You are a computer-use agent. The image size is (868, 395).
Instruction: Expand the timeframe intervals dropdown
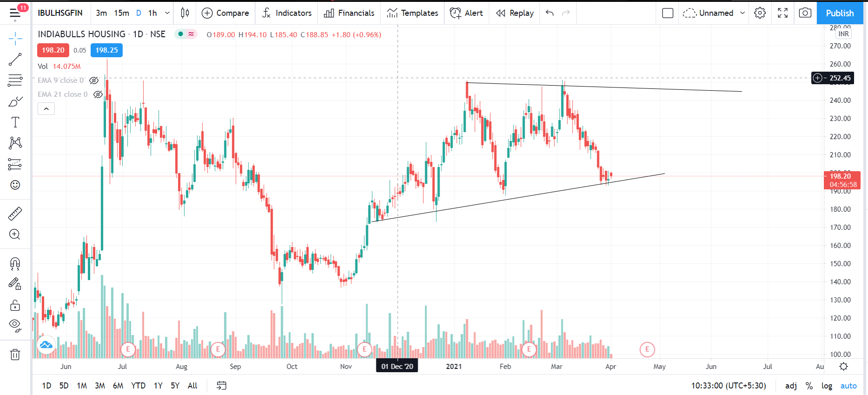pos(167,13)
